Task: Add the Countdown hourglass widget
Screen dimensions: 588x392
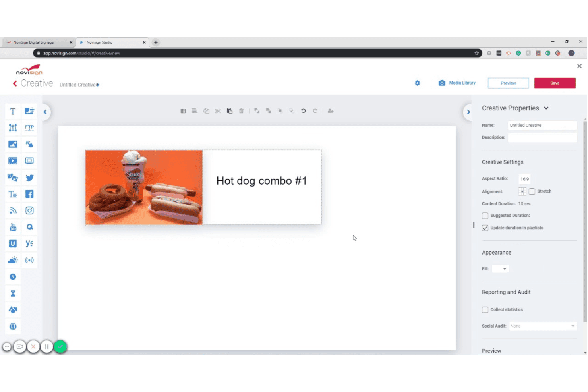Action: coord(13,294)
